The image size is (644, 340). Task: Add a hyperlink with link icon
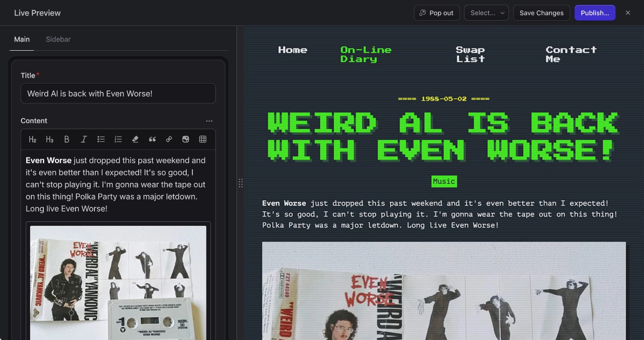[169, 139]
